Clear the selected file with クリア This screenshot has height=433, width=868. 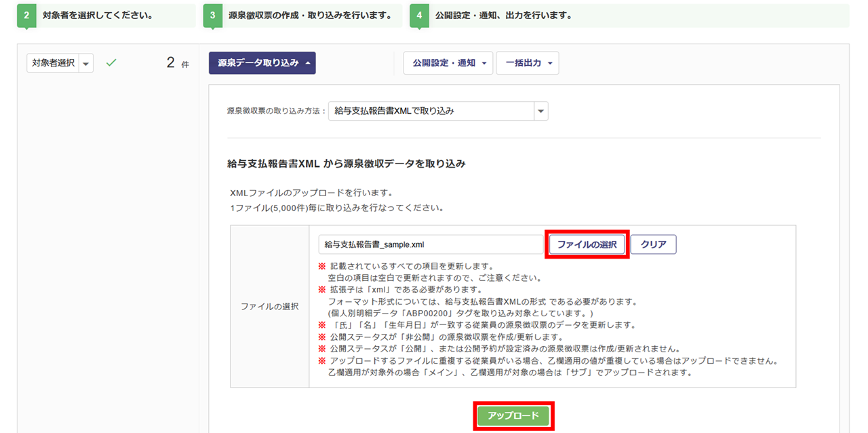tap(653, 244)
